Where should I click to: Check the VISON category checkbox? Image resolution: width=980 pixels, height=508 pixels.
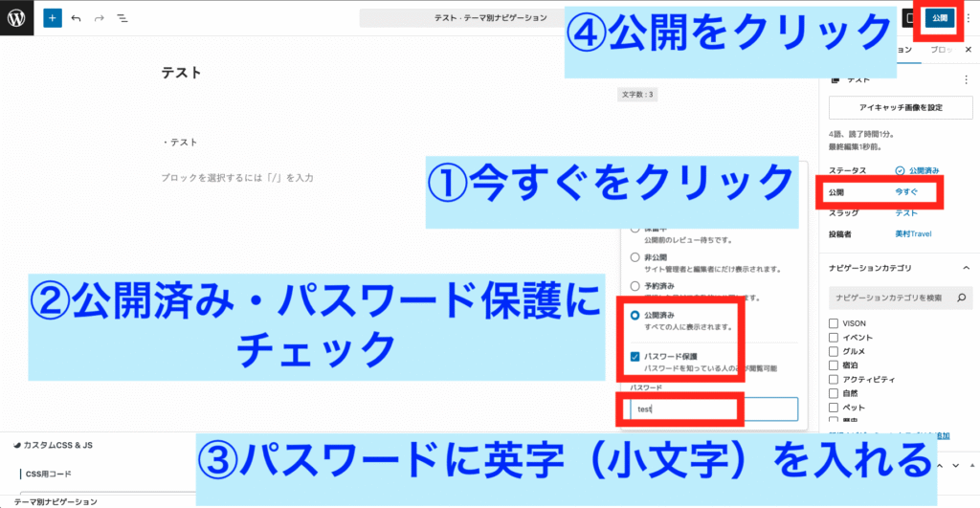point(834,323)
